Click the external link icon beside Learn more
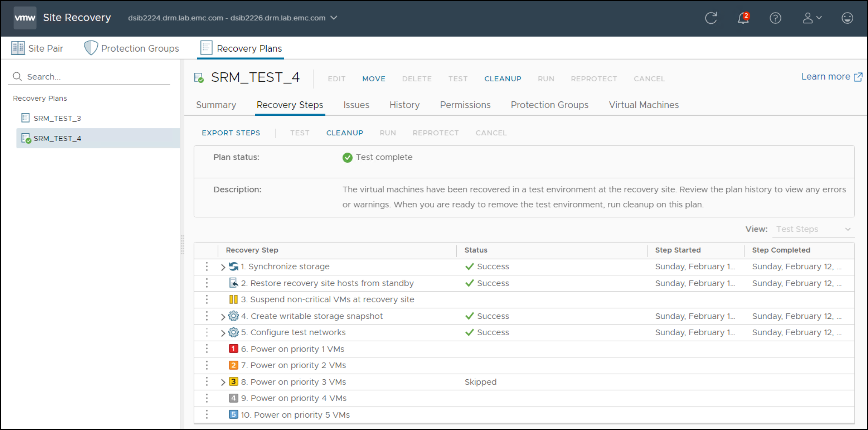This screenshot has height=430, width=868. 858,77
